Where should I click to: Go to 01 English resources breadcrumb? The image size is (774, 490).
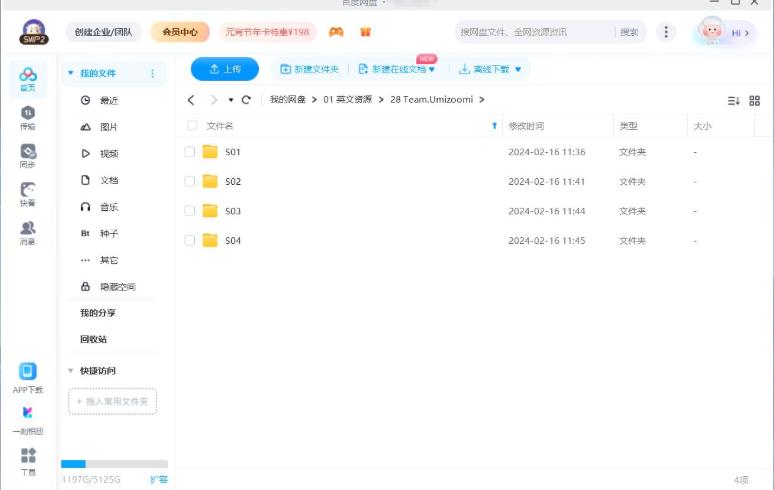348,100
